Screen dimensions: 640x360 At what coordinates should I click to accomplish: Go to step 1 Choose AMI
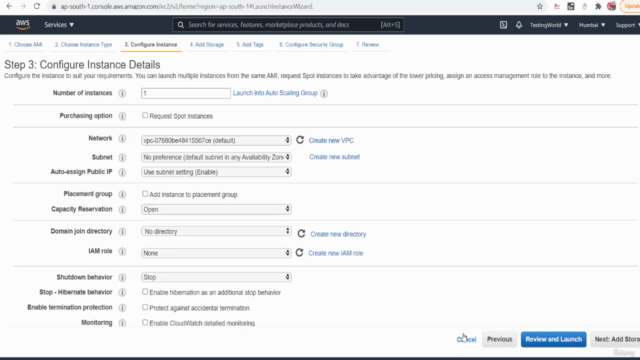(25, 44)
